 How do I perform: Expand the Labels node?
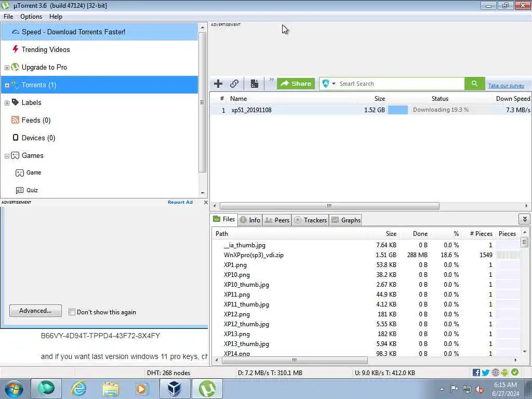[x=7, y=103]
